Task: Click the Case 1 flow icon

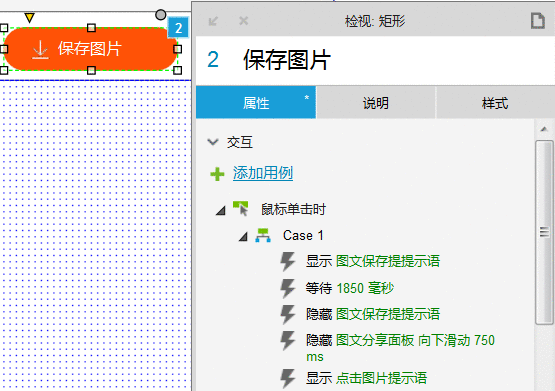Action: pyautogui.click(x=263, y=235)
